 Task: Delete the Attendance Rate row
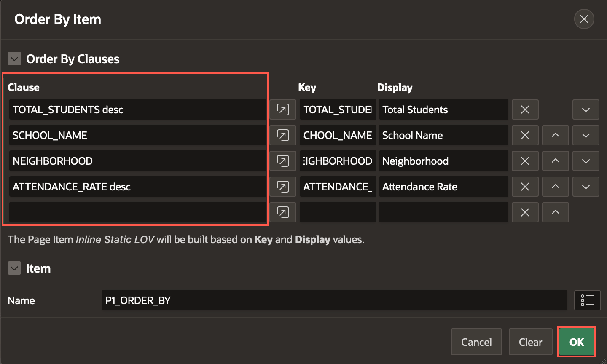tap(525, 187)
